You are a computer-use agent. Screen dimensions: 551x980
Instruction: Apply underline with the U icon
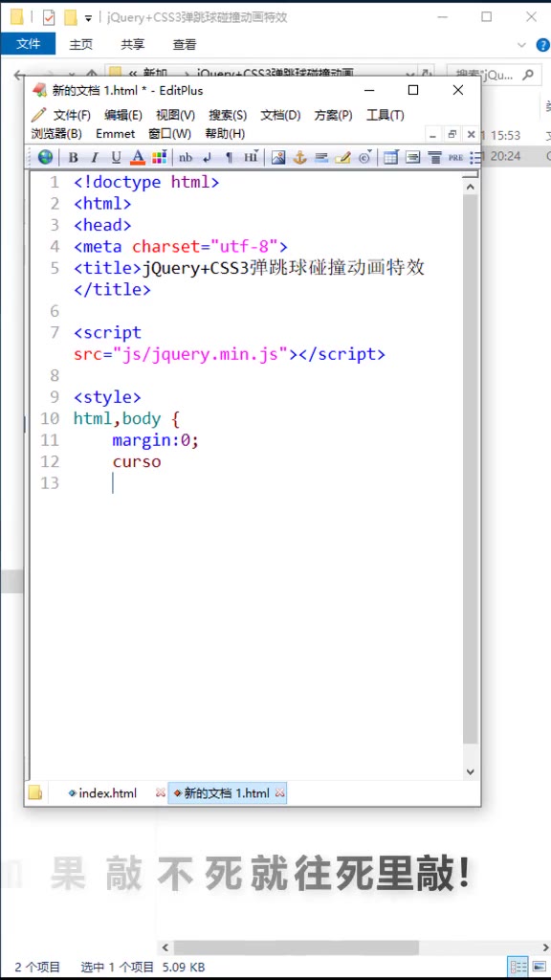coord(116,158)
